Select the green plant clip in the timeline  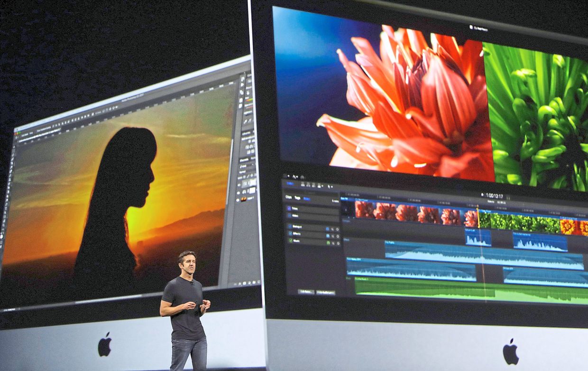[x=519, y=222]
